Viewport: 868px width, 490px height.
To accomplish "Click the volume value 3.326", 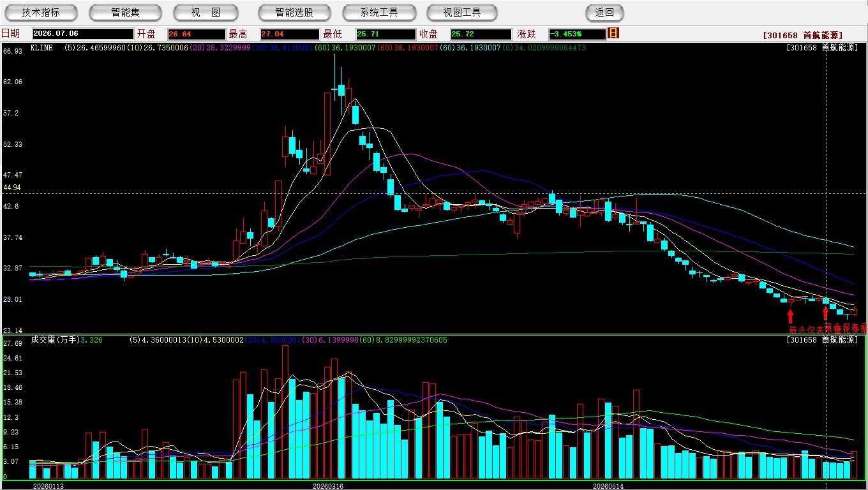I will pos(92,340).
